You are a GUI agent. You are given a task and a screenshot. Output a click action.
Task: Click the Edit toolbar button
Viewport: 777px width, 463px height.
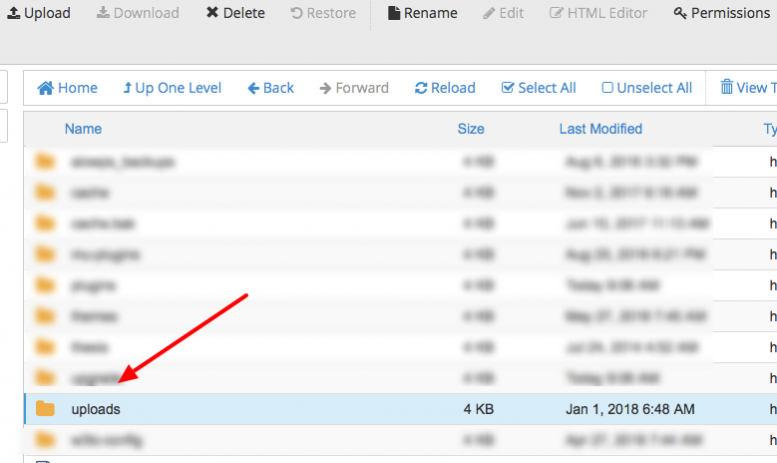503,13
